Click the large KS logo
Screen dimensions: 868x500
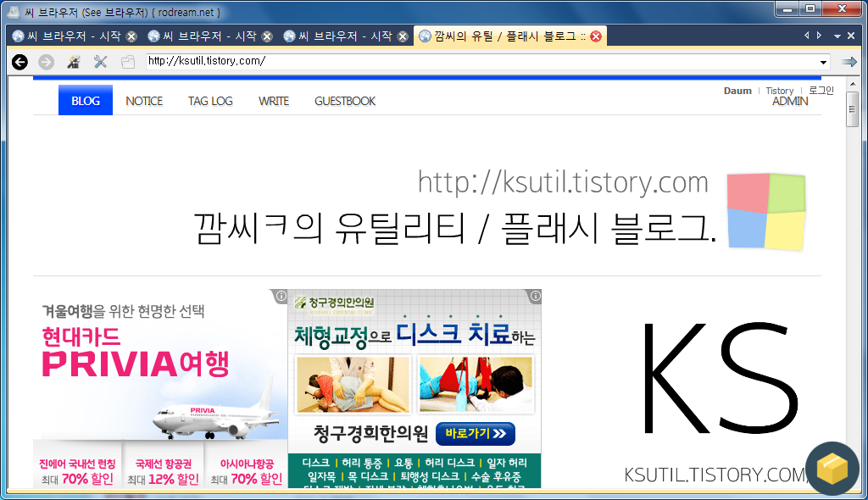(x=719, y=379)
